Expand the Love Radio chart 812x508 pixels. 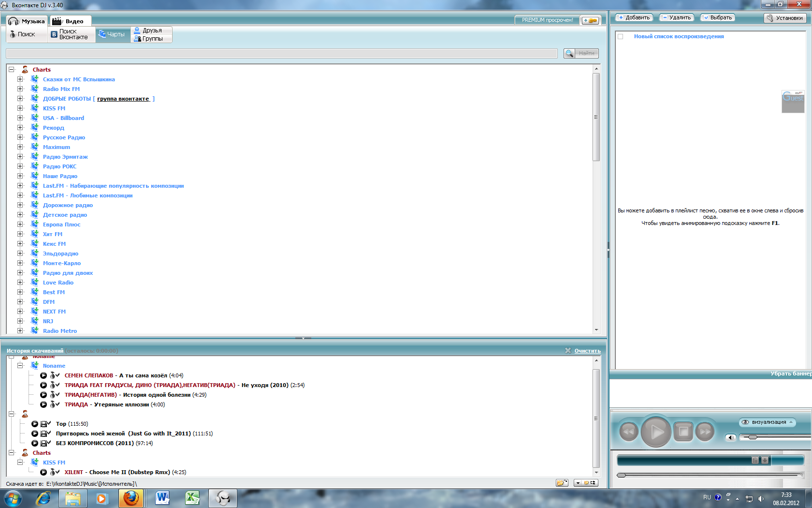coord(20,283)
